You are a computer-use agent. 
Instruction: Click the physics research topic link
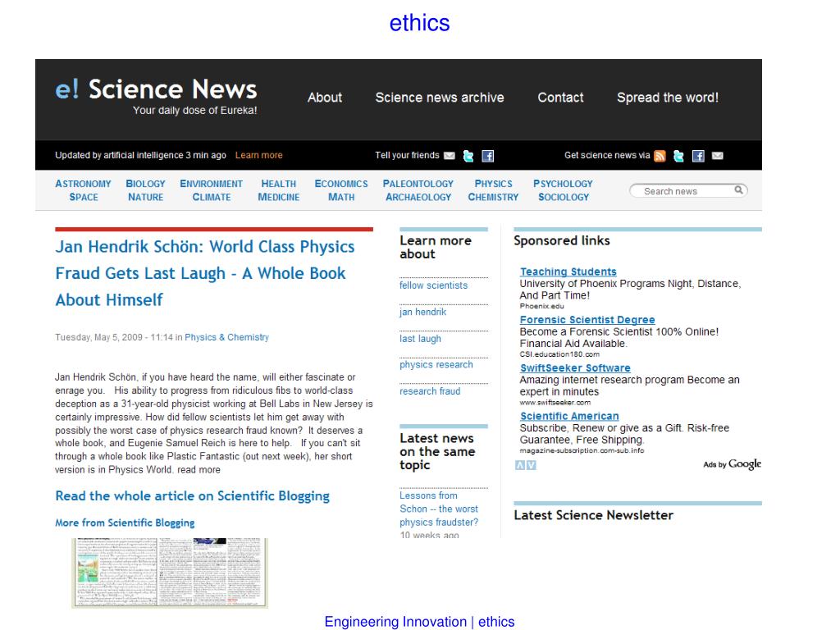pos(436,365)
